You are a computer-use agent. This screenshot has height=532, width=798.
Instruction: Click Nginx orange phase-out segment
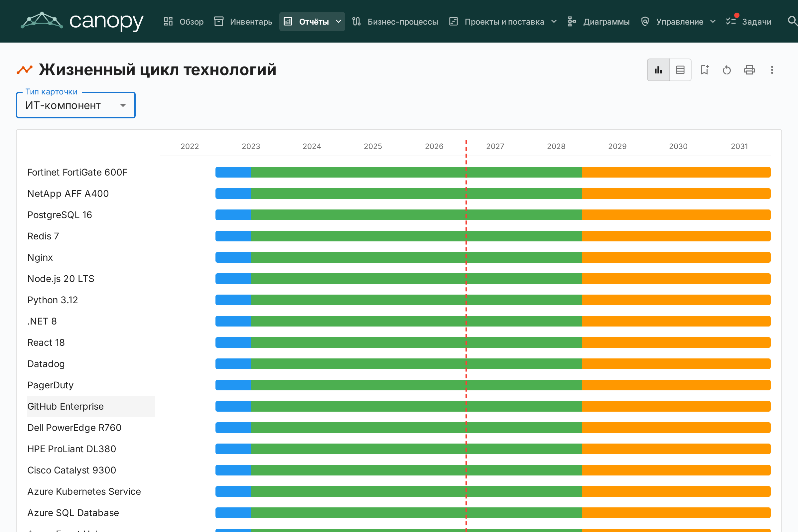tap(676, 257)
